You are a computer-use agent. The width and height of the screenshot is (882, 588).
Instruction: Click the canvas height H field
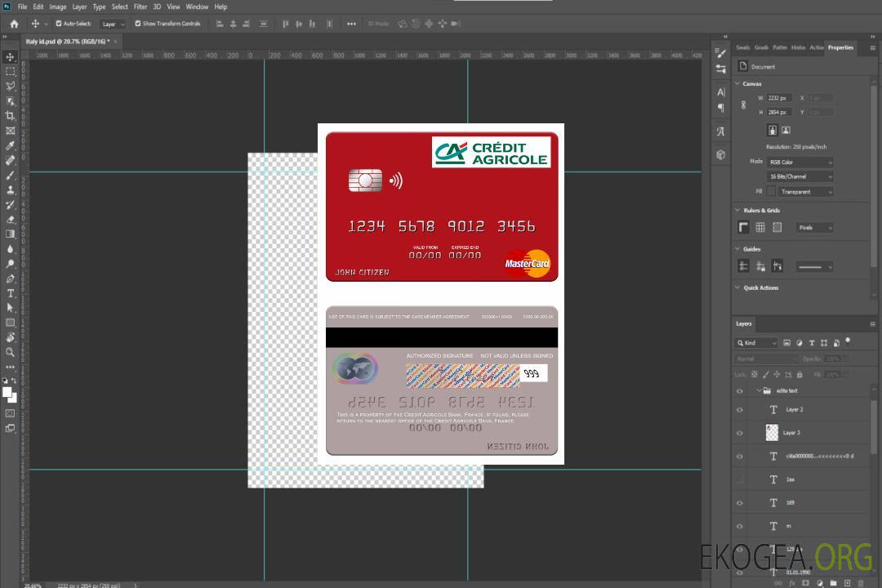pyautogui.click(x=779, y=113)
